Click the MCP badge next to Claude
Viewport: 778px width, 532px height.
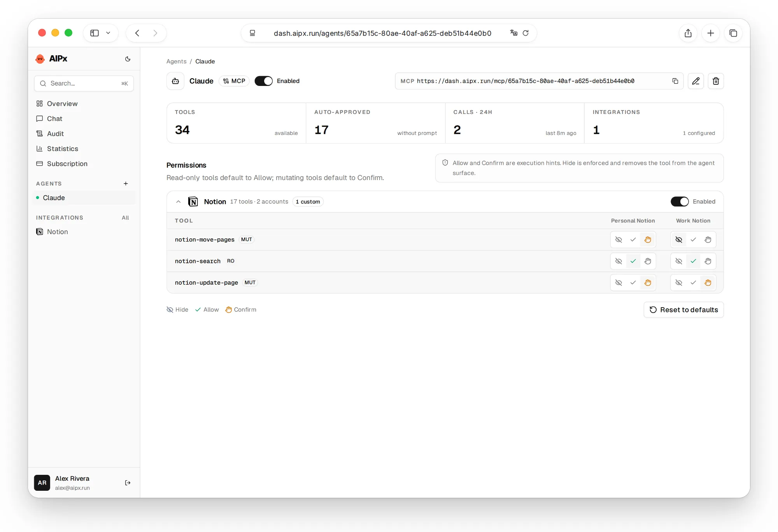234,81
